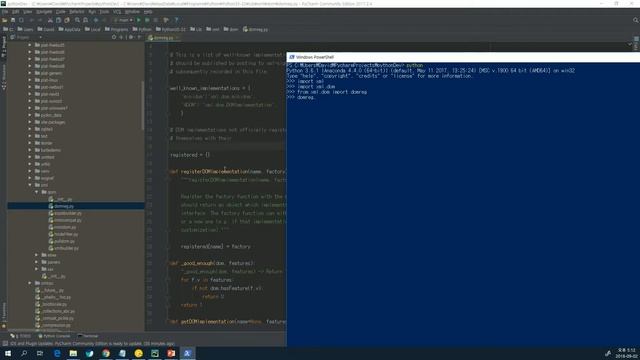Screen dimensions: 640x360
Task: Click the Settings wrench toolbar icon
Action: point(166,20)
